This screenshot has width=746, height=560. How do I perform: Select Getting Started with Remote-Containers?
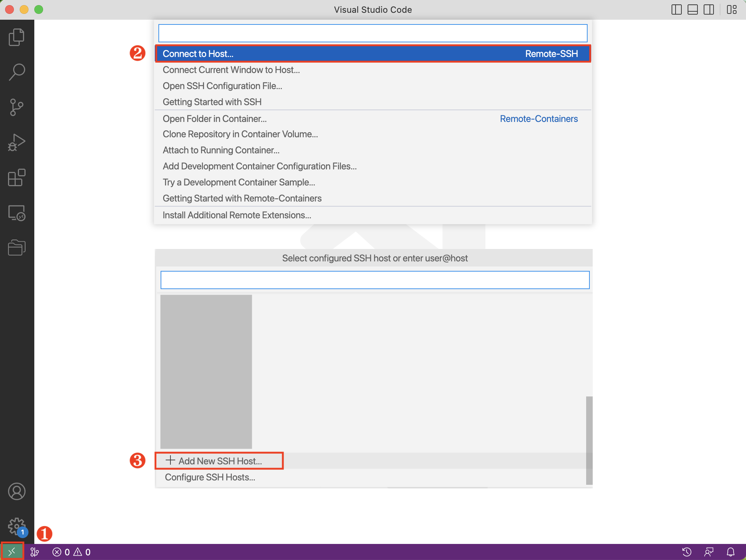click(373, 198)
